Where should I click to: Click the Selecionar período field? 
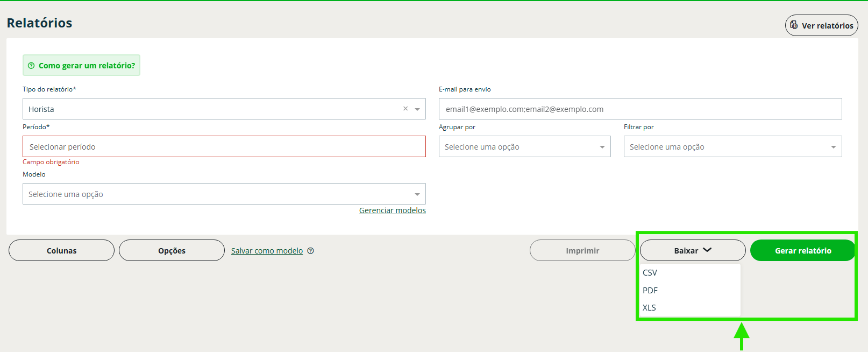click(224, 147)
